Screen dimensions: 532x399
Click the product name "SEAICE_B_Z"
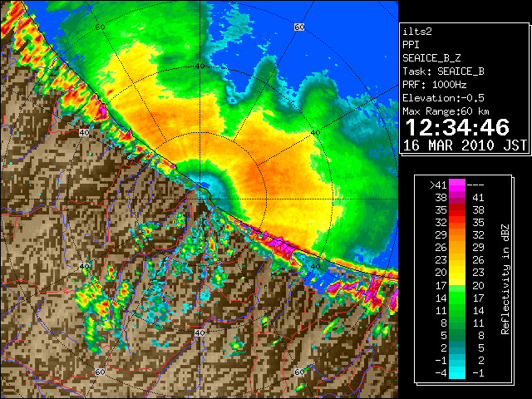(x=431, y=58)
